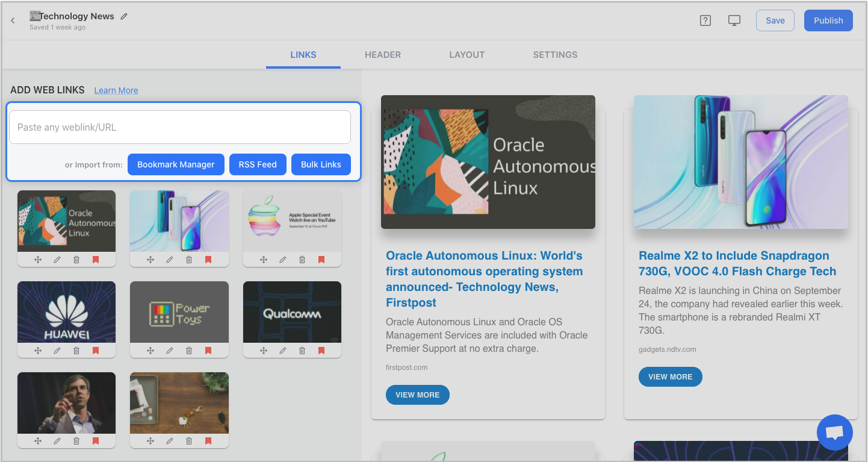Import links from RSS Feed
The height and width of the screenshot is (462, 868).
(x=258, y=164)
